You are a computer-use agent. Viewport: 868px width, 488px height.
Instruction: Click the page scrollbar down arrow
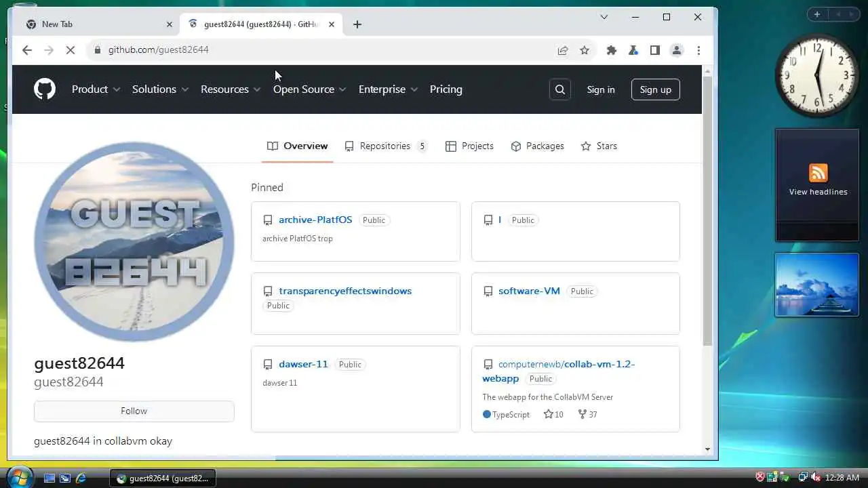(x=708, y=449)
